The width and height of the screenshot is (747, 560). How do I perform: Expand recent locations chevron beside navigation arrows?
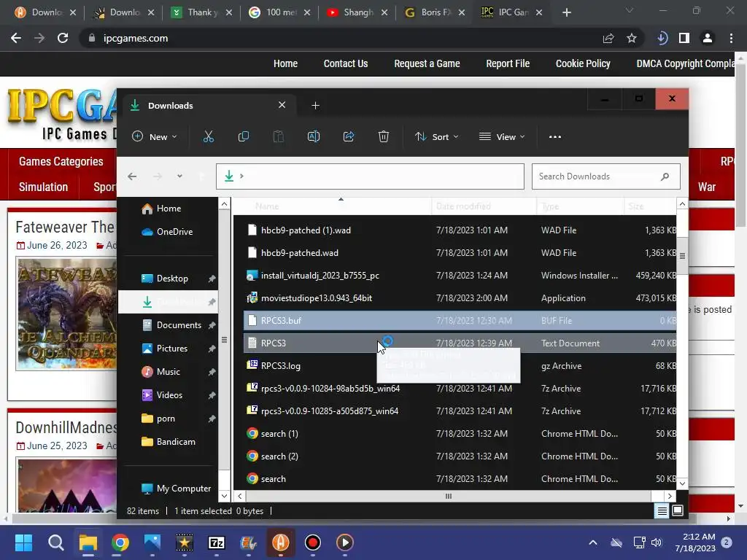179,176
